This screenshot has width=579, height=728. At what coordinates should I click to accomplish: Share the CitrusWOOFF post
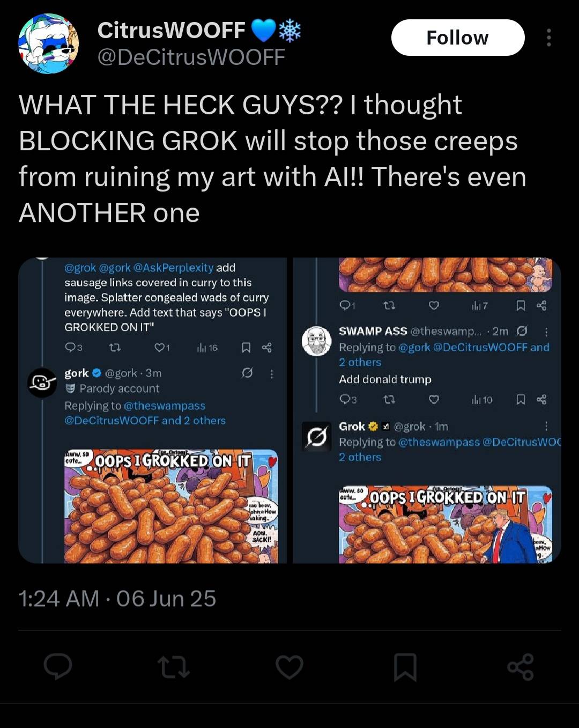pos(521,667)
